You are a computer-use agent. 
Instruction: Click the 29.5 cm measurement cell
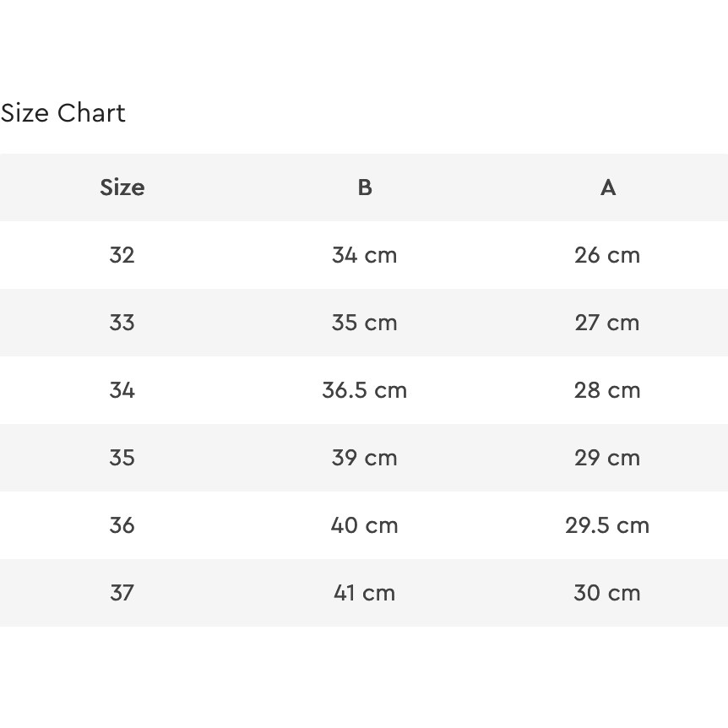pos(607,525)
